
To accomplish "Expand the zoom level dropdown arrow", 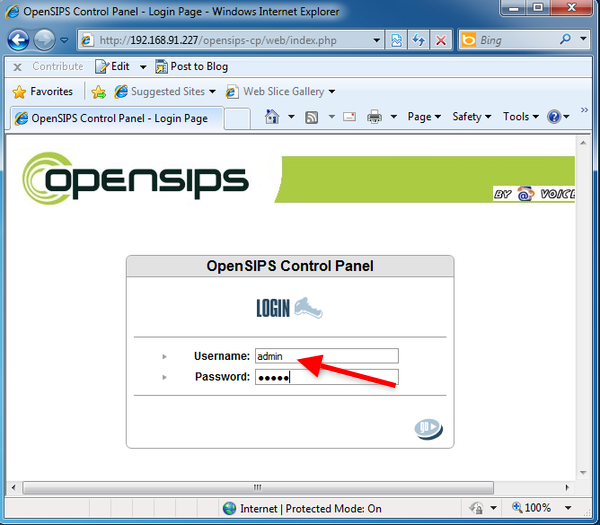I will point(568,508).
